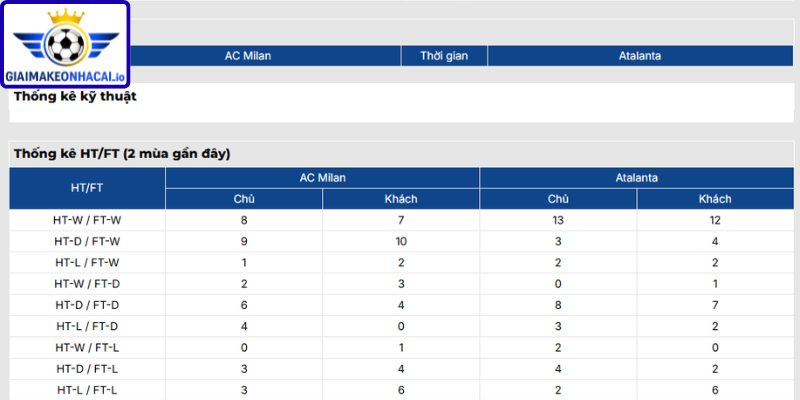Select the Thời gian column header
800x400 pixels.
point(444,56)
